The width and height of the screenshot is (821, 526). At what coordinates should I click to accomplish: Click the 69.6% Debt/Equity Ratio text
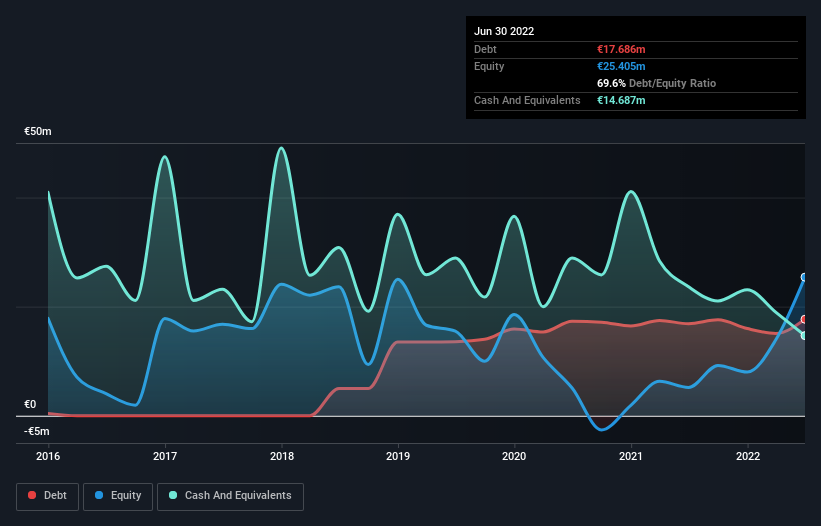click(x=656, y=83)
